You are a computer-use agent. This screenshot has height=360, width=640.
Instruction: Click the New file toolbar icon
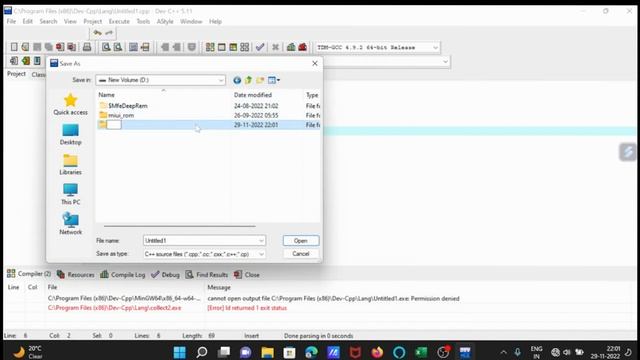(14, 47)
